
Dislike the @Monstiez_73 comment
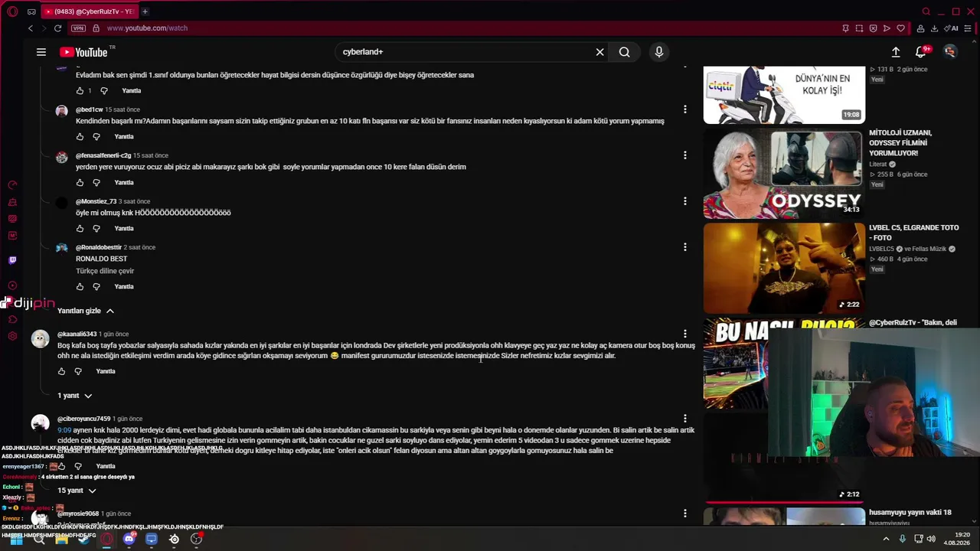(x=96, y=229)
